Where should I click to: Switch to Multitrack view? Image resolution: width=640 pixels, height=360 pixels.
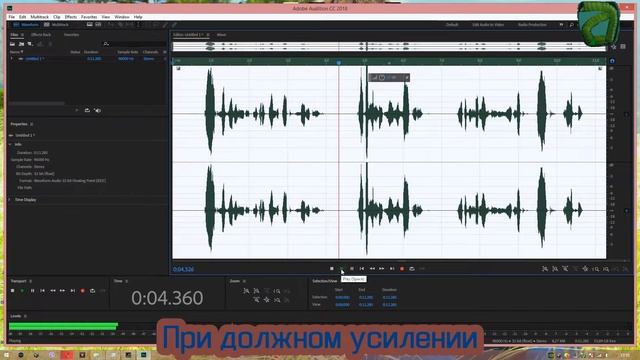point(56,25)
